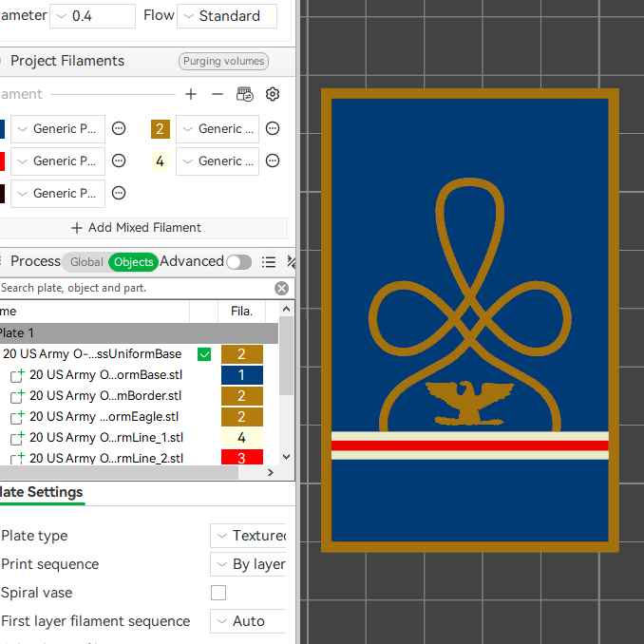Click the search plate, object and part field
Viewport: 644px width, 644px height.
click(x=136, y=289)
